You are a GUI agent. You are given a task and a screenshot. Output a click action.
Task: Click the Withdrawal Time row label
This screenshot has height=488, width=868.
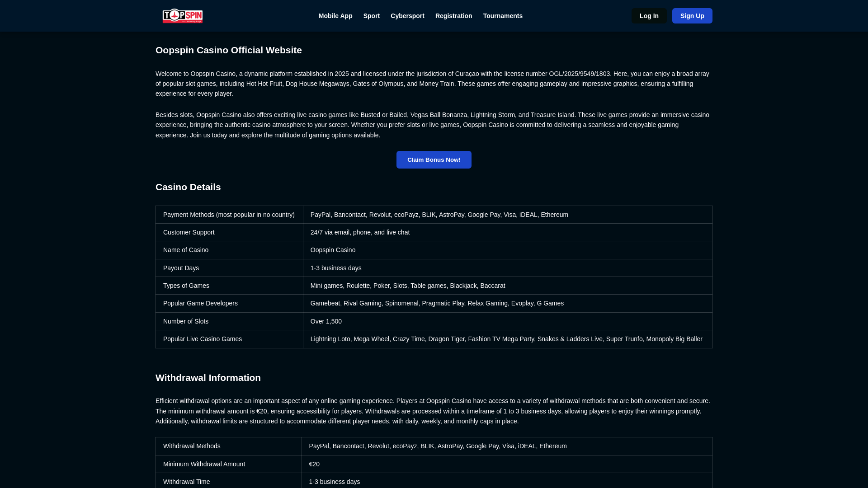229,481
